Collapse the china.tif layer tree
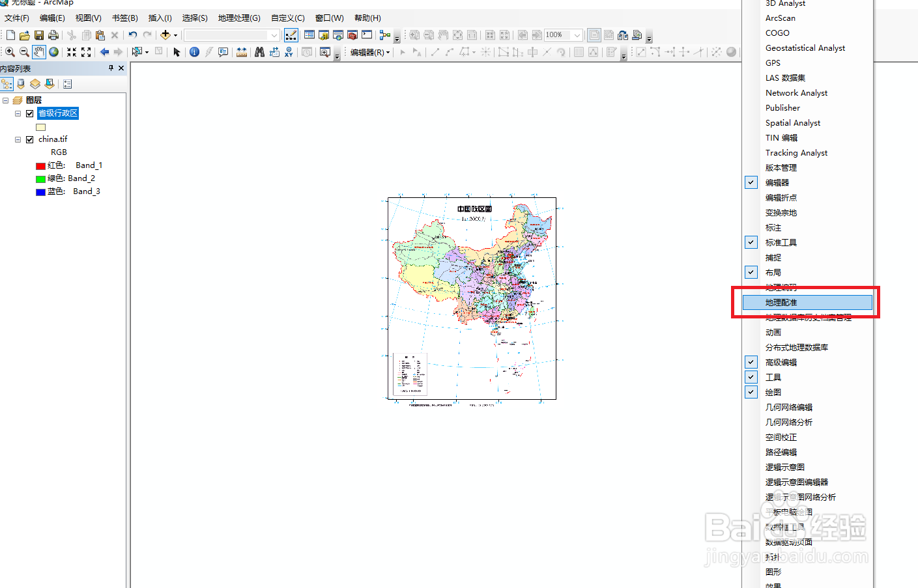This screenshot has height=588, width=918. tap(18, 139)
